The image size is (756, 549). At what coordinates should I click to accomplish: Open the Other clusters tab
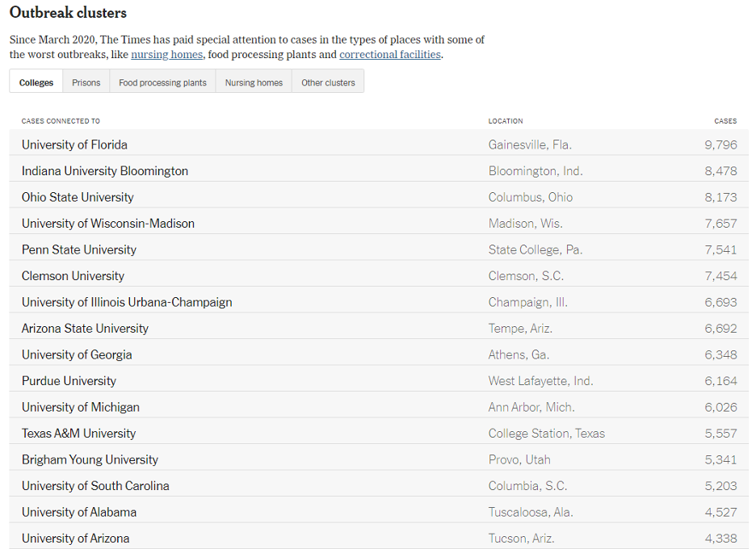coord(328,82)
